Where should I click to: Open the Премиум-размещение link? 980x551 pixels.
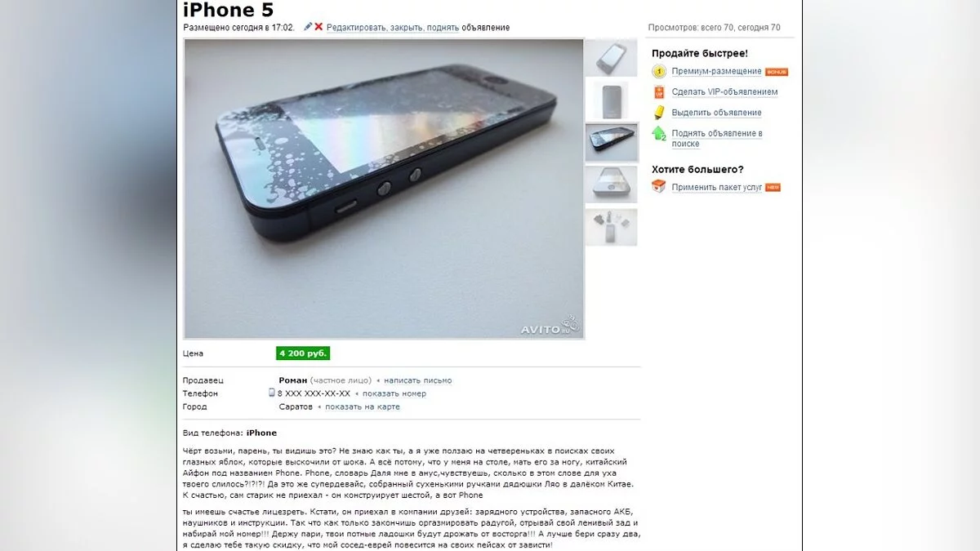pos(716,72)
